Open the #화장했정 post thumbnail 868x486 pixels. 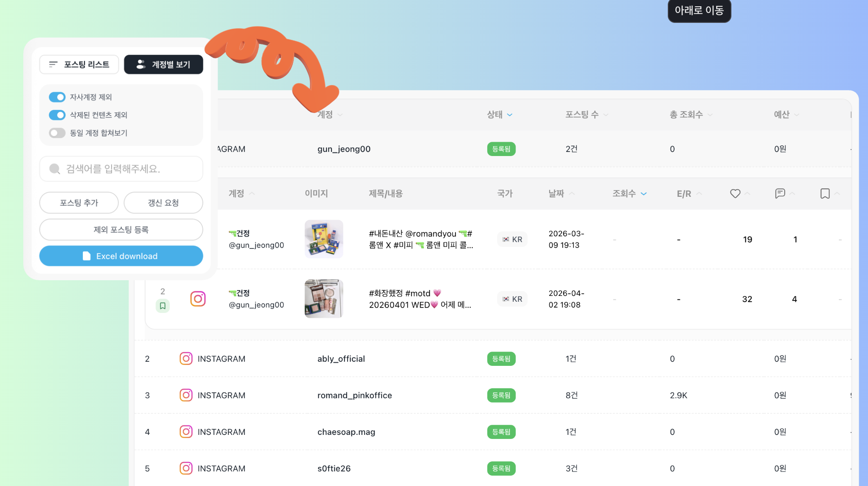point(324,299)
